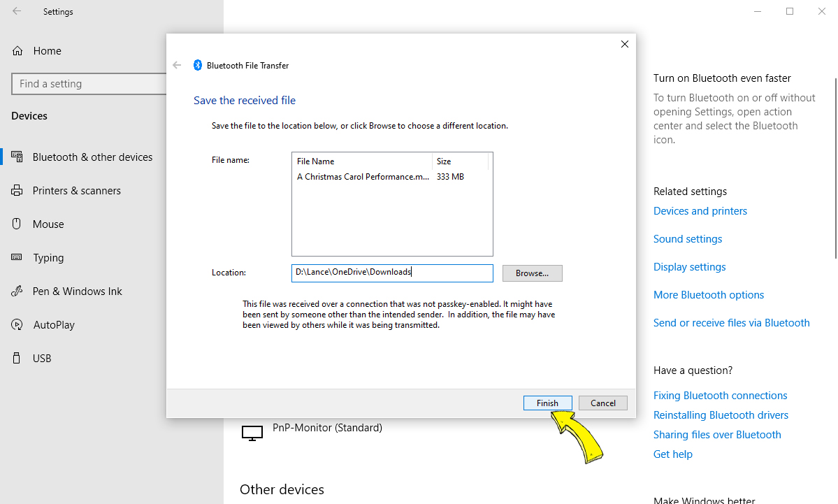The width and height of the screenshot is (838, 504).
Task: Open Reinstalling Bluetooth drivers link
Action: (x=721, y=415)
